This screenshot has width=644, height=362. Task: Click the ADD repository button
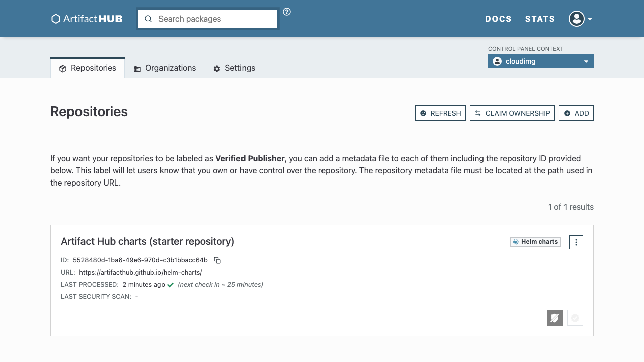coord(576,113)
